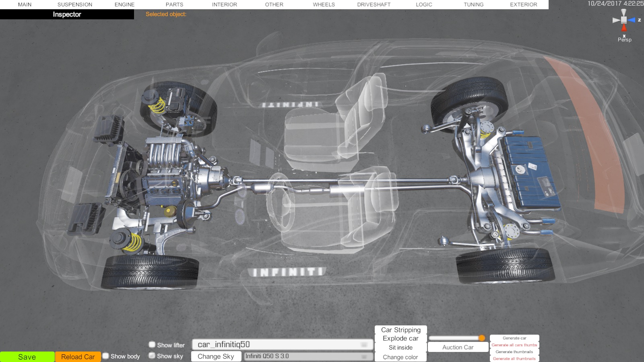Open the car_infinitiq50 car dropdown
Viewport: 644px width, 362px height.
coord(283,345)
